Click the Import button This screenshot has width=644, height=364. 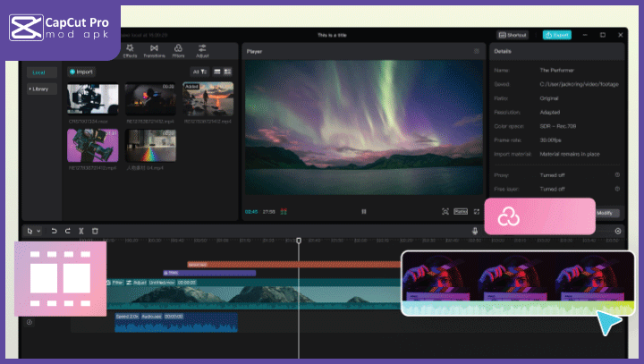point(81,72)
